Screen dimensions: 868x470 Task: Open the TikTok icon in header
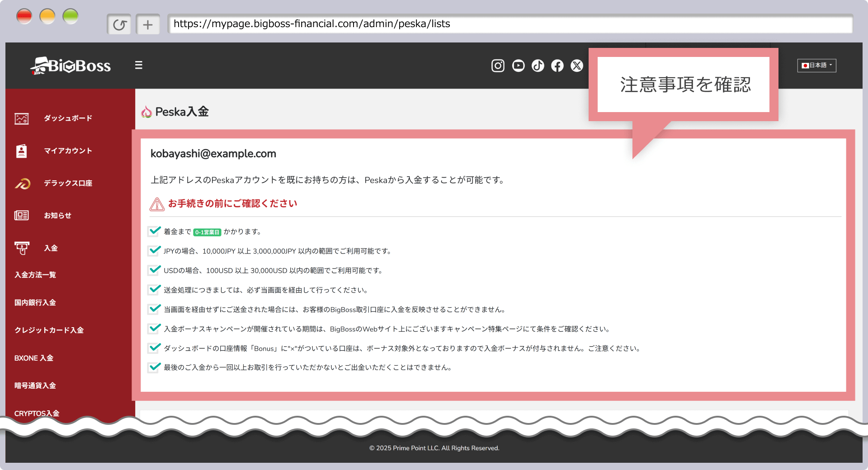point(538,66)
